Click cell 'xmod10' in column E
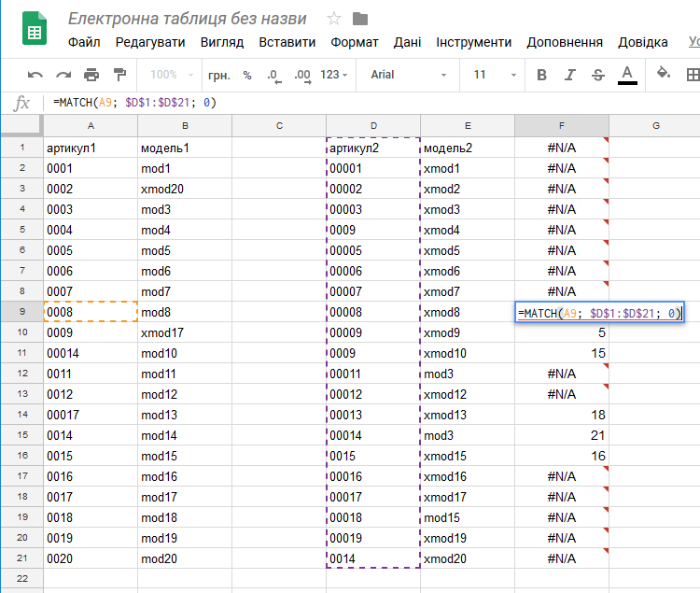Viewport: 700px width, 593px height. pos(468,353)
